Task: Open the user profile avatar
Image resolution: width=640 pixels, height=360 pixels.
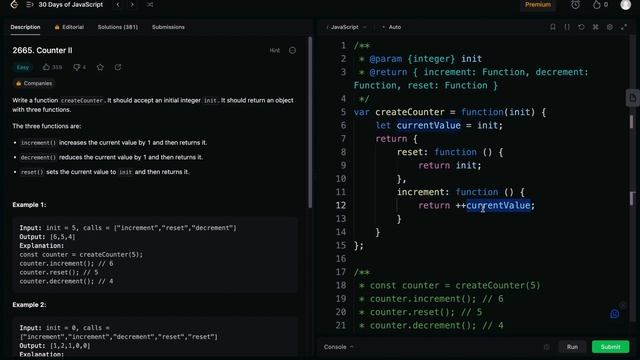Action: point(625,4)
